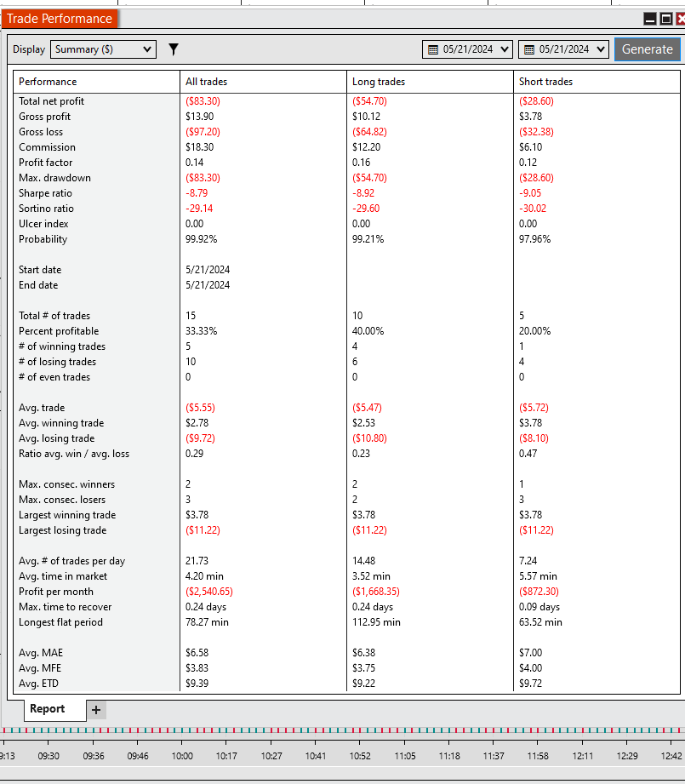This screenshot has height=784, width=685.
Task: Click the Gross loss value ($97.20)
Action: point(203,132)
